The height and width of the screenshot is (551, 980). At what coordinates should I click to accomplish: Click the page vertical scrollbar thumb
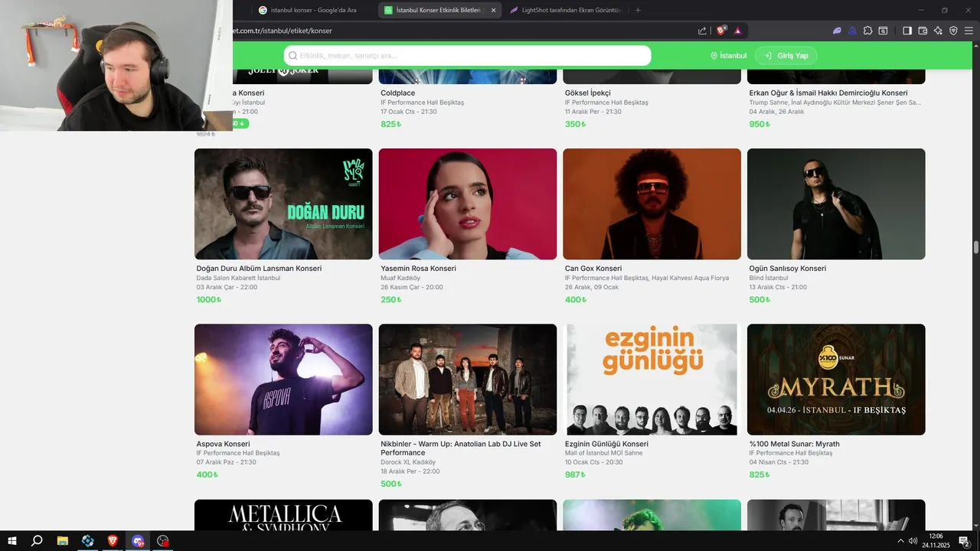click(975, 247)
